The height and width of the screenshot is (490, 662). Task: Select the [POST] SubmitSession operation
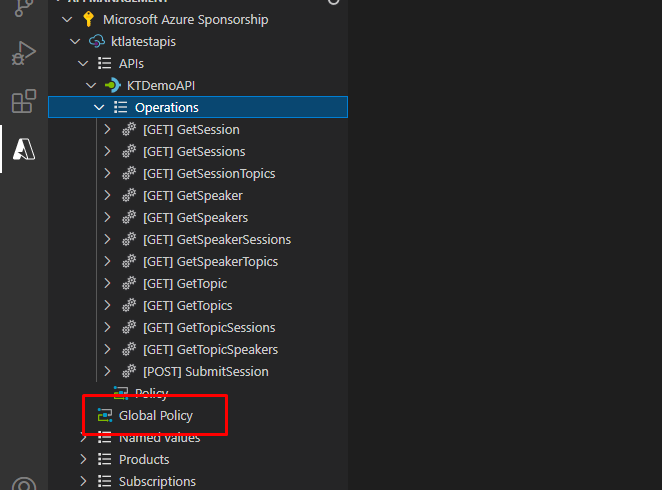(x=205, y=372)
